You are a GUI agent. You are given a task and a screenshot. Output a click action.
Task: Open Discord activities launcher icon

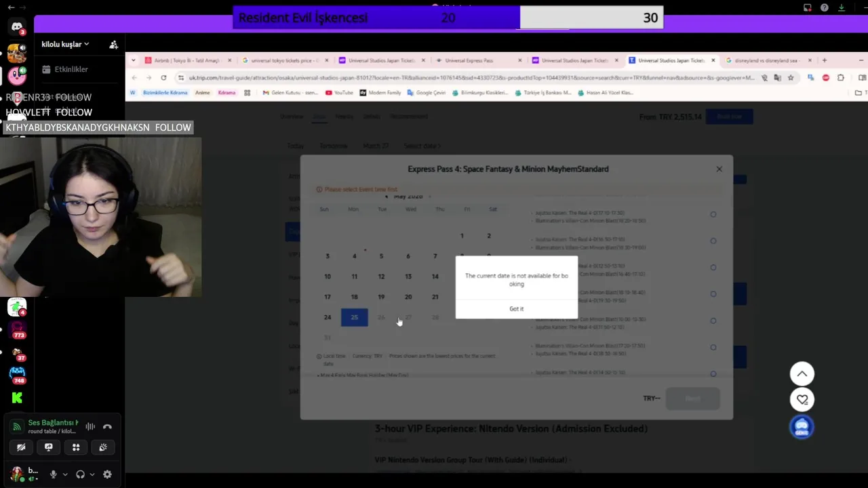[x=76, y=447]
